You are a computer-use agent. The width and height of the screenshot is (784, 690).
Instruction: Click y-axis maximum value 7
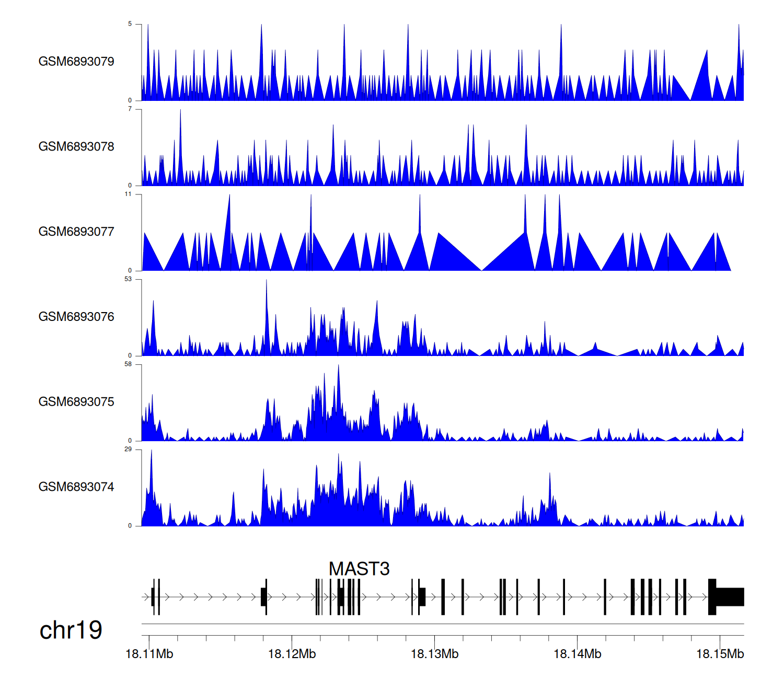coord(130,109)
